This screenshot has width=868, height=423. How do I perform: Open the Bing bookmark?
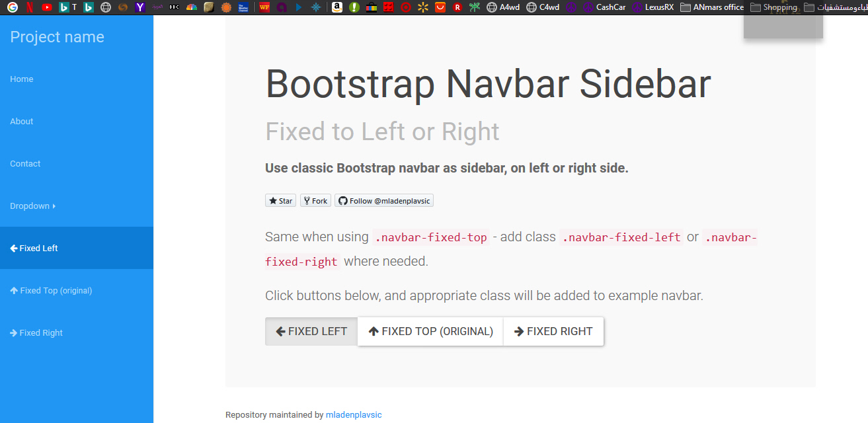pyautogui.click(x=63, y=7)
